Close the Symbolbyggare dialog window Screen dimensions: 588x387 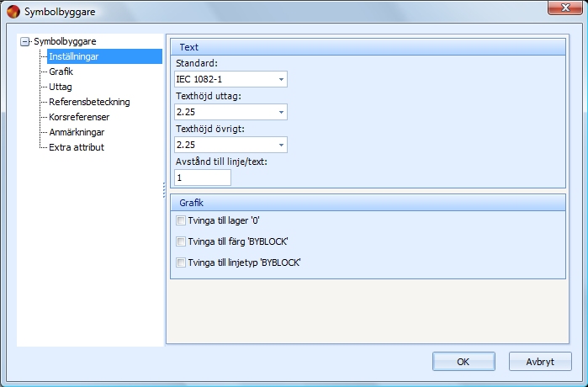565,8
